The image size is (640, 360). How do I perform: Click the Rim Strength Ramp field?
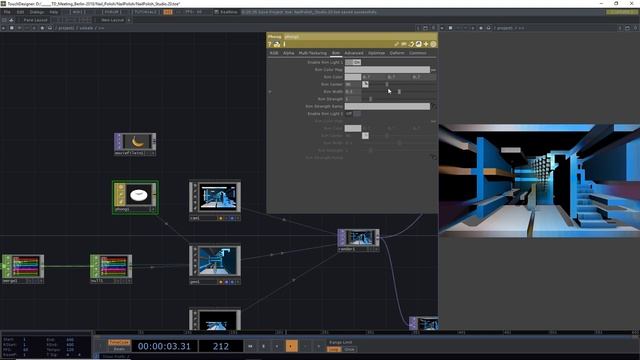tap(387, 107)
